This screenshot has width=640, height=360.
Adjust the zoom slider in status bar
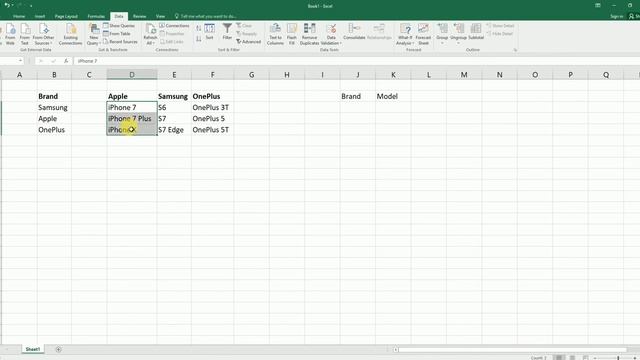pos(618,358)
